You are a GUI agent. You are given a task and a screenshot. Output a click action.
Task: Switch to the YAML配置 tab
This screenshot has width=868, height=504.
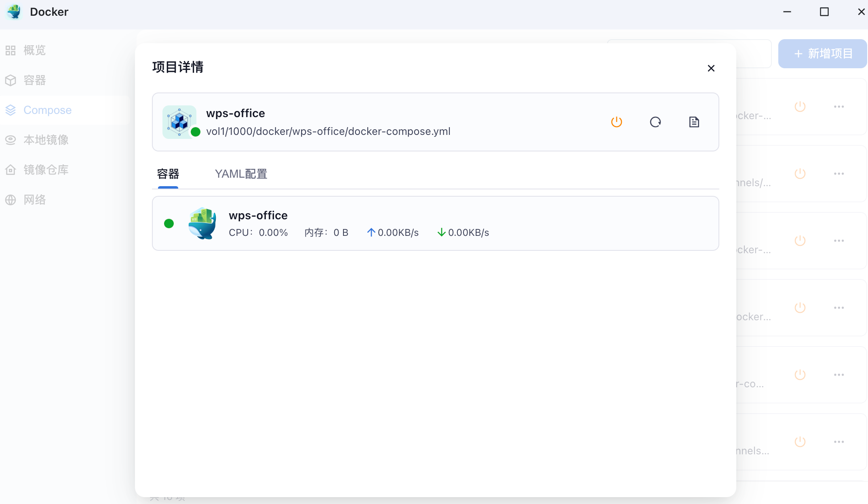(241, 174)
